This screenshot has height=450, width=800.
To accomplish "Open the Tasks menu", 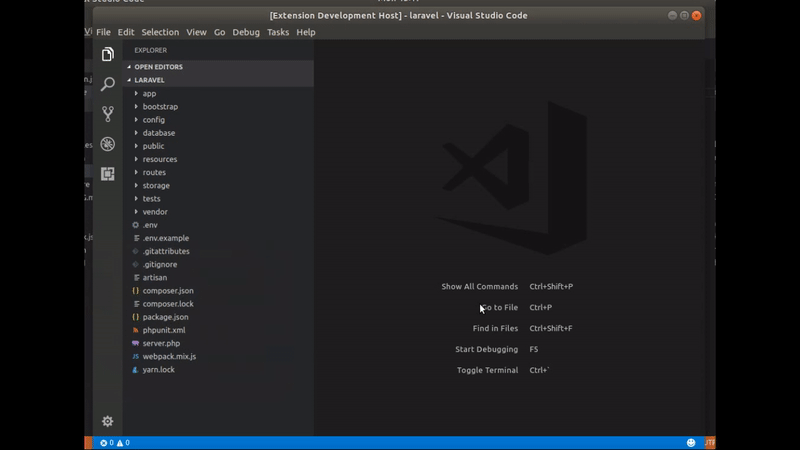I will 278,32.
